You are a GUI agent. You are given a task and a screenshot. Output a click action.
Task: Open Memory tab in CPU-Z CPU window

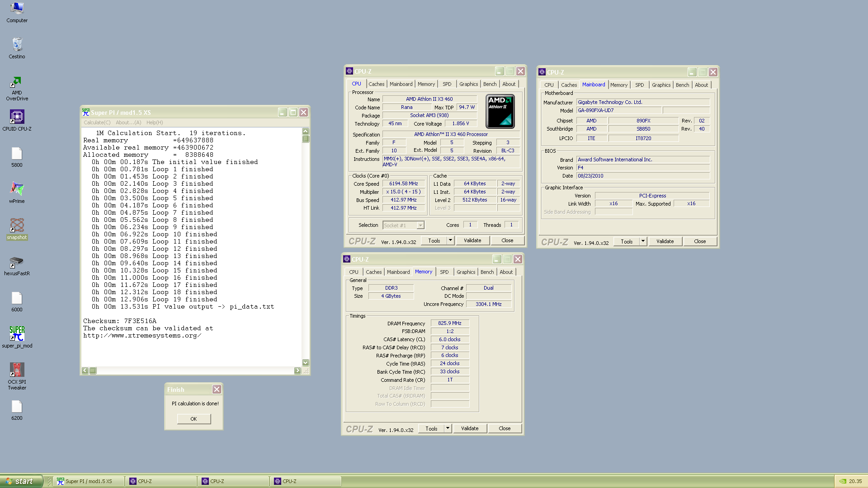[x=426, y=84]
